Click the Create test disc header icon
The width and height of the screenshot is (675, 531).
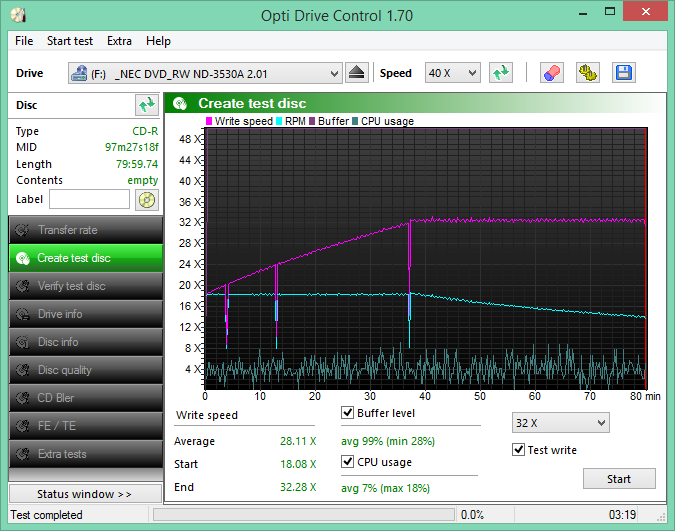tap(180, 103)
